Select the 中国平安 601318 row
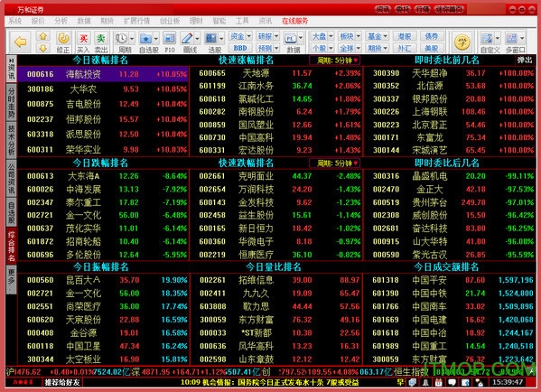The image size is (541, 392). tap(450, 280)
